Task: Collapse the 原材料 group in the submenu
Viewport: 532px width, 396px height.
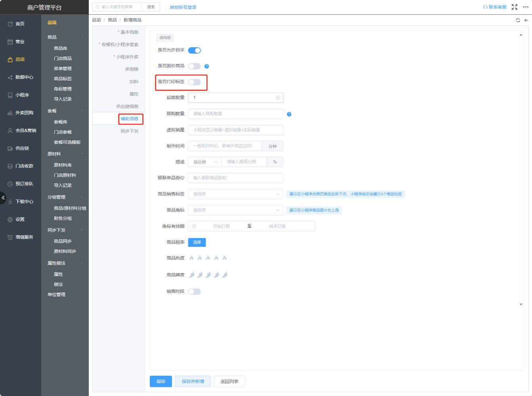Action: click(82, 154)
